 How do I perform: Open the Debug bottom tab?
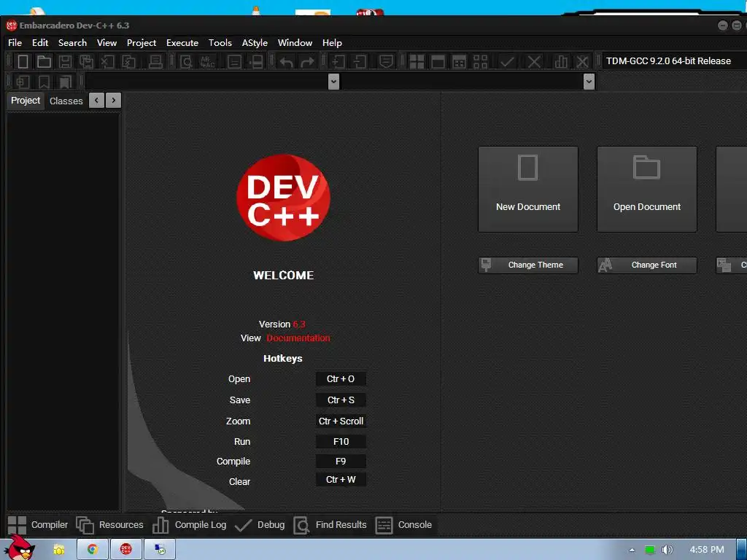pos(260,525)
